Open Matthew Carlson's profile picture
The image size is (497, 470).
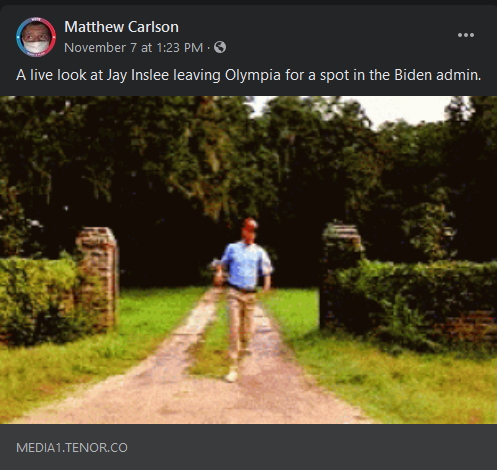36,37
